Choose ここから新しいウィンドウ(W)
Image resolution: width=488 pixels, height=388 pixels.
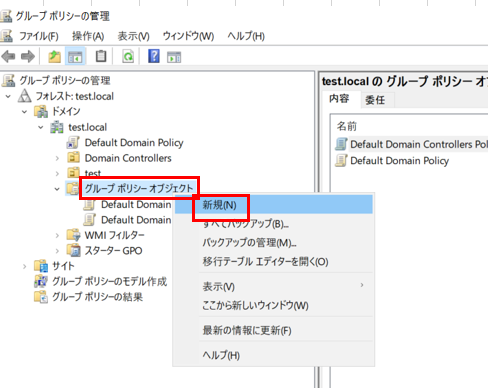pos(273,305)
